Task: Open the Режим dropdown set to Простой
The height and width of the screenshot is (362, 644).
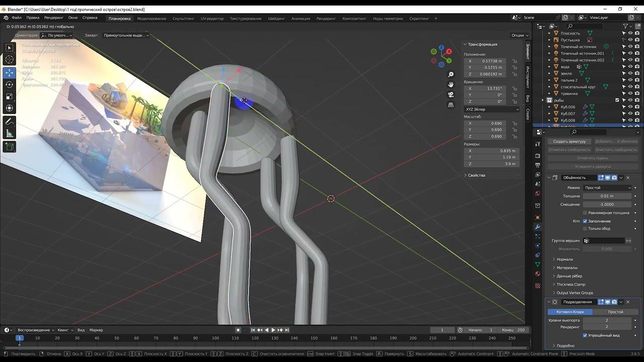Action: [607, 188]
